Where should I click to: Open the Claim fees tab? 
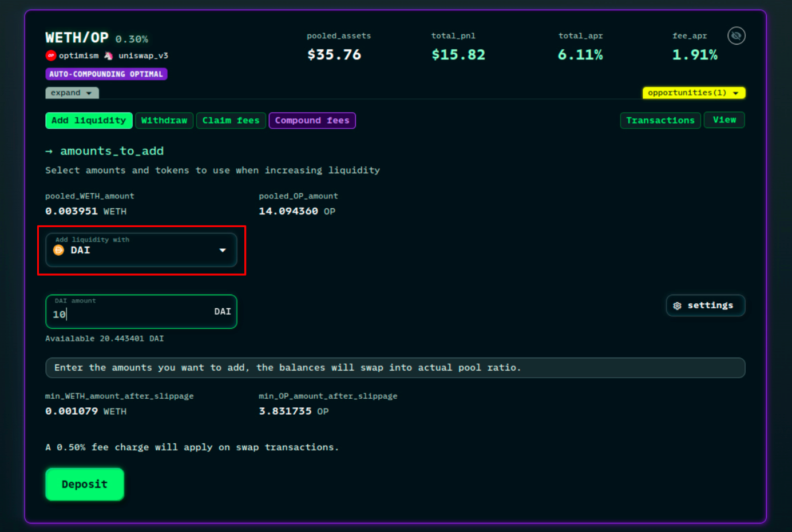[x=231, y=121]
